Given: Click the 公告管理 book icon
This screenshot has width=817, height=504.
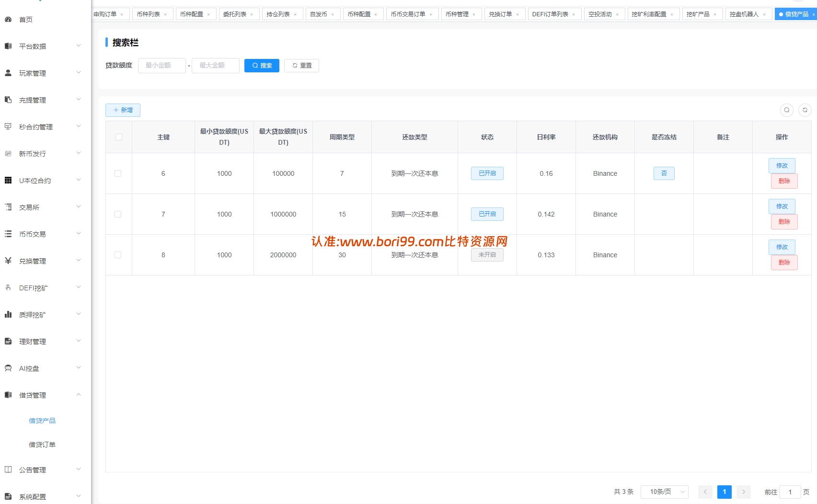Looking at the screenshot, I should [8, 470].
